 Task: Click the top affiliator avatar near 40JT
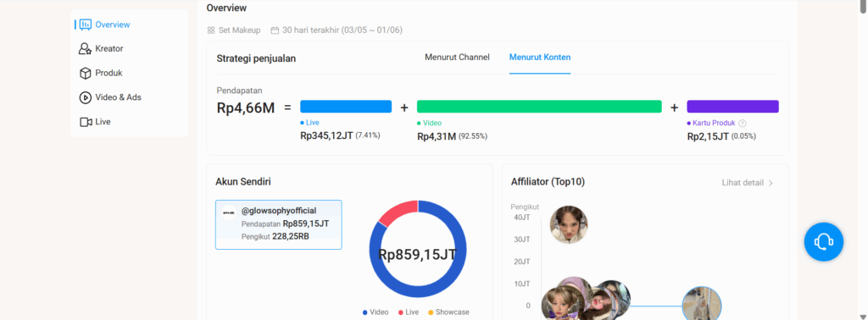coord(569,225)
